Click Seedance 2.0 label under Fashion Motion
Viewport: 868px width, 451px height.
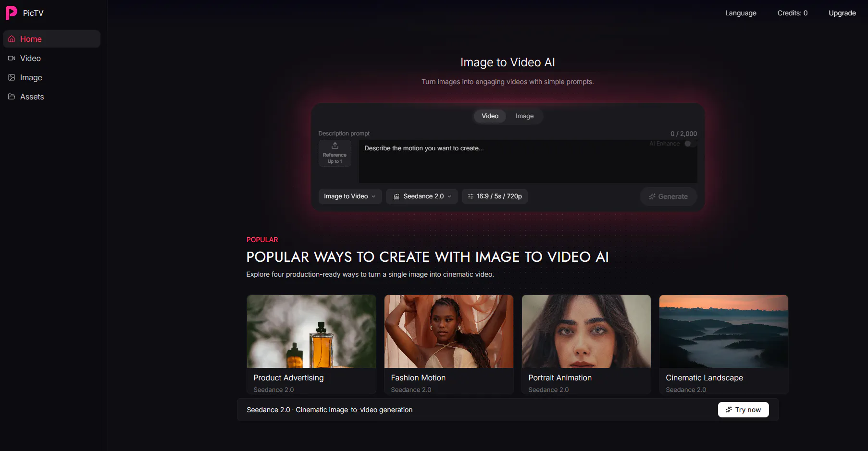coord(411,390)
